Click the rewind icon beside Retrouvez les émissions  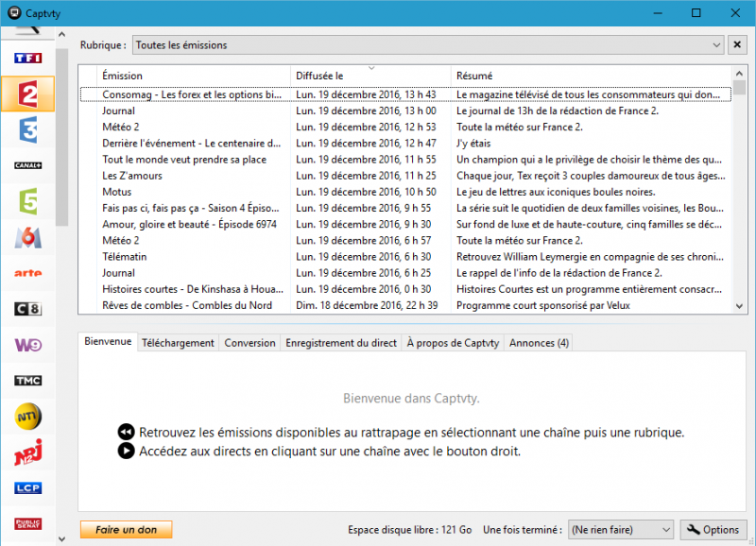point(126,432)
